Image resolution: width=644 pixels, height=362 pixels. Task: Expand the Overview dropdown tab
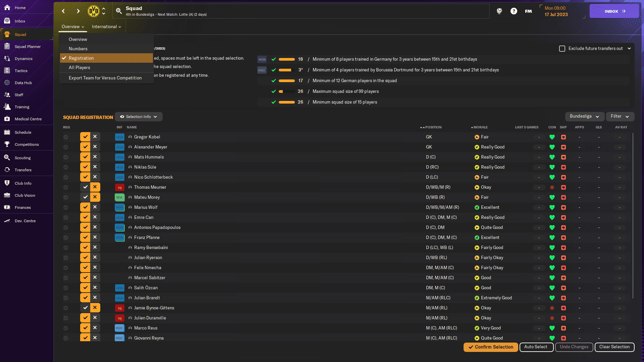73,27
